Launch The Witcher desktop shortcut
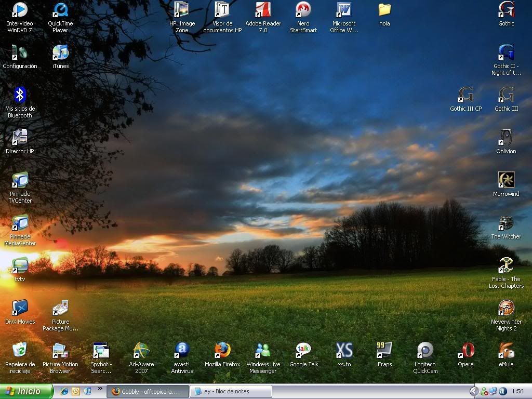The height and width of the screenshot is (399, 532). point(506,223)
